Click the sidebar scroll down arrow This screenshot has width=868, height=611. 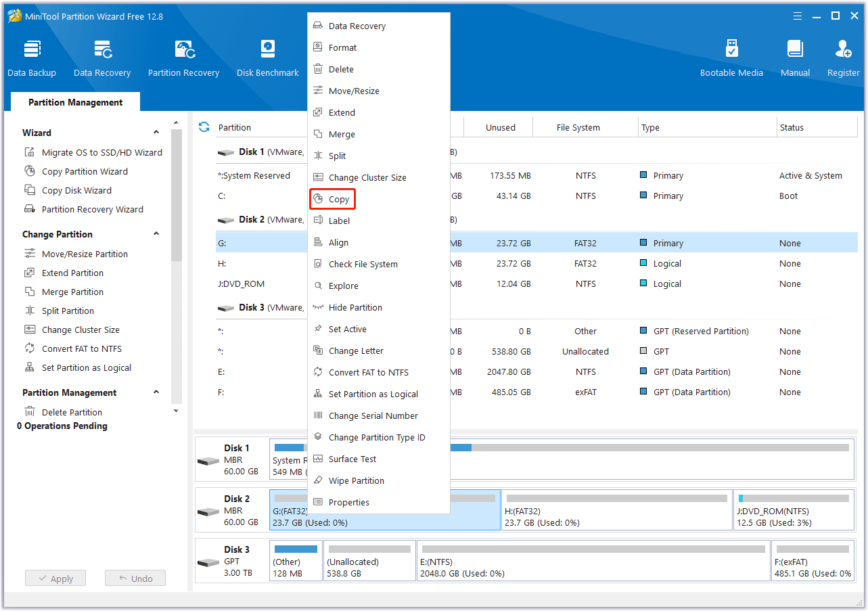pyautogui.click(x=176, y=411)
